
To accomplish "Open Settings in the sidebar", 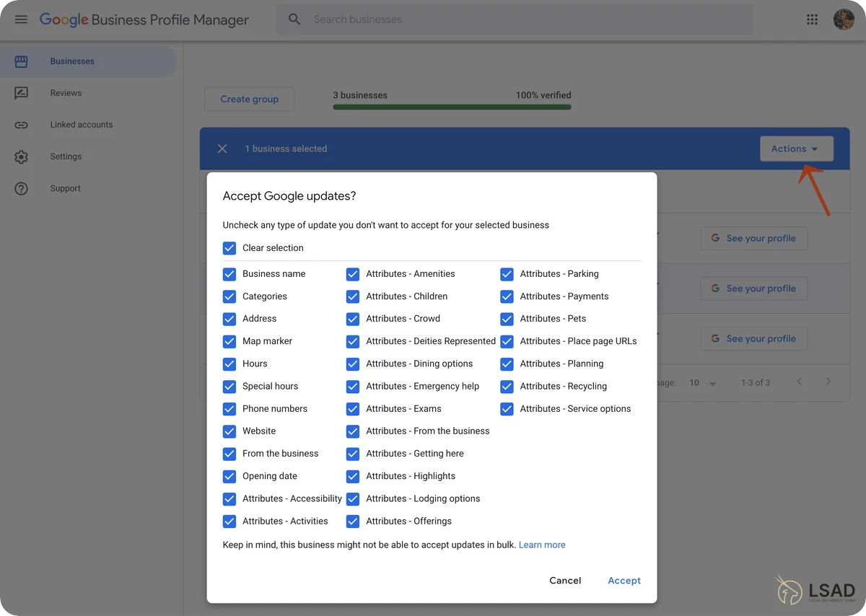I will [x=88, y=157].
